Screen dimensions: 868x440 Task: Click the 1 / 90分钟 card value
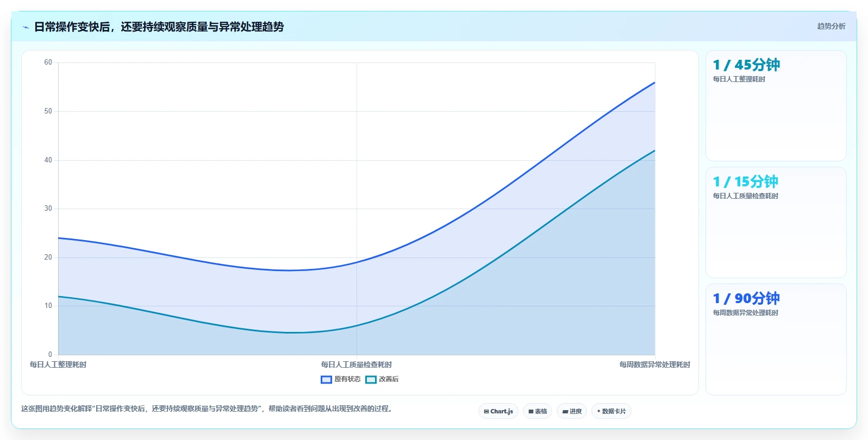coord(746,299)
